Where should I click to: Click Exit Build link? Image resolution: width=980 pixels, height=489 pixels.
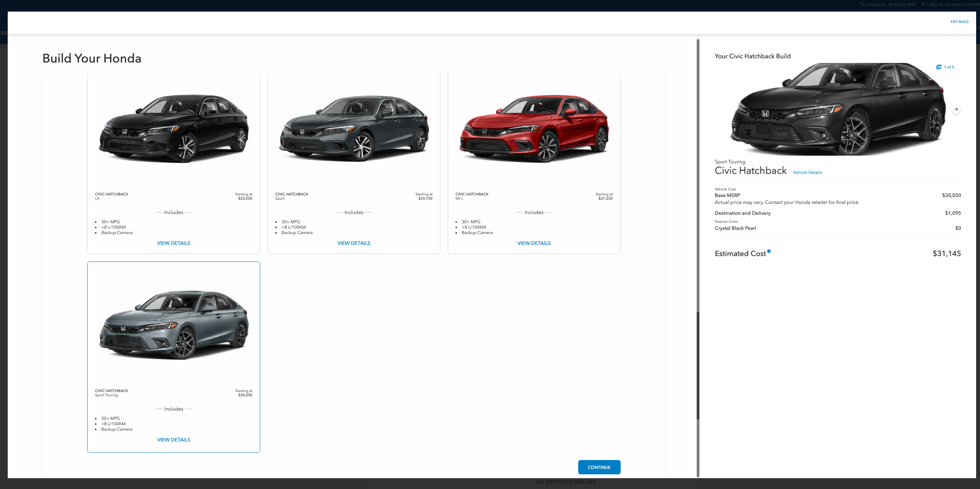959,22
